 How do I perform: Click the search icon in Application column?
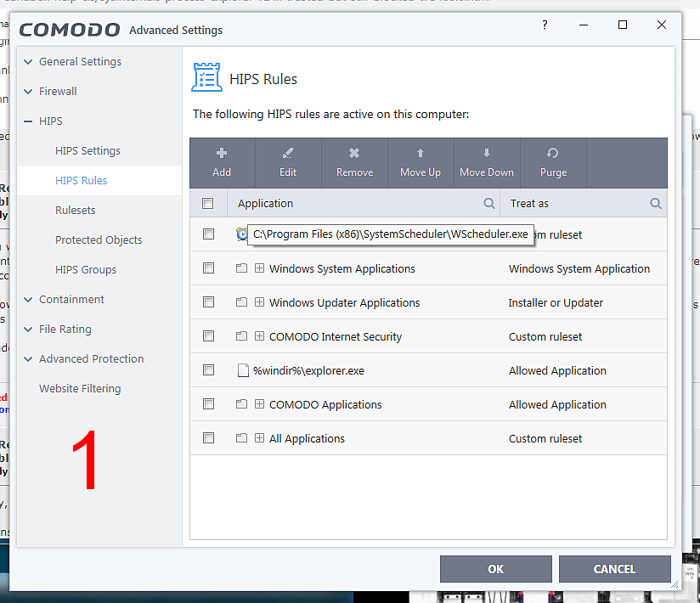[x=489, y=204]
